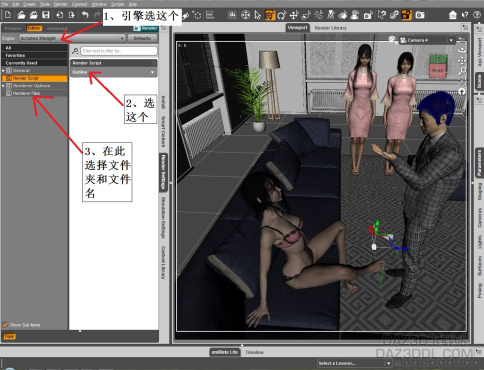Switch to the Render Library tab
Viewport: 484px width, 370px height.
click(330, 28)
